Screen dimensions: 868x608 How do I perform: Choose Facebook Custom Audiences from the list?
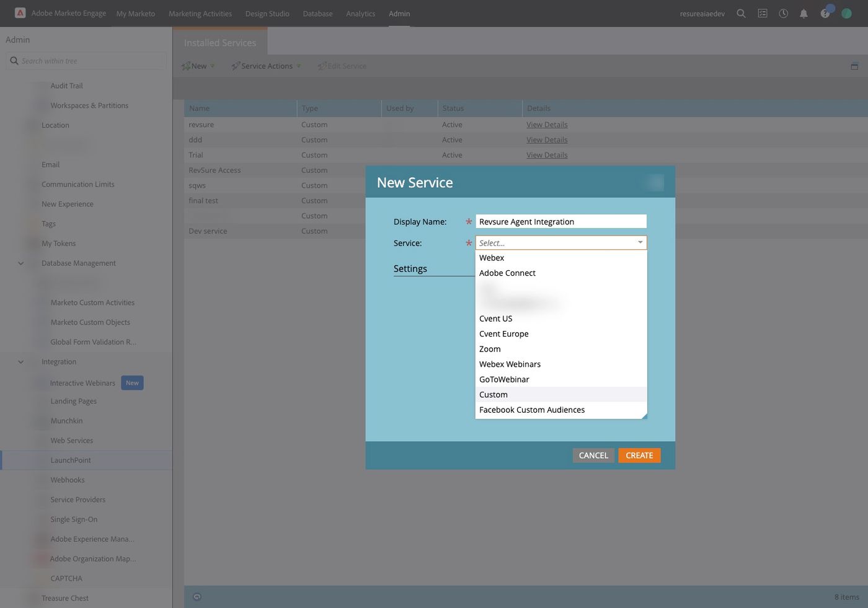click(x=561, y=410)
